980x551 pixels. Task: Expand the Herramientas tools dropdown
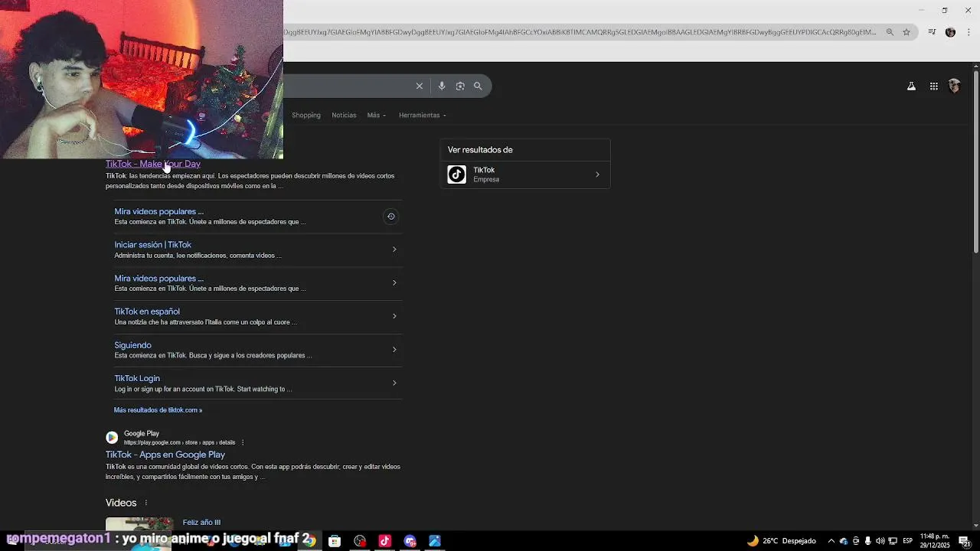click(422, 116)
